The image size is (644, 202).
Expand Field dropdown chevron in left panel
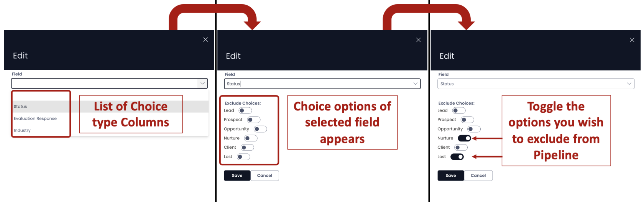pyautogui.click(x=202, y=83)
